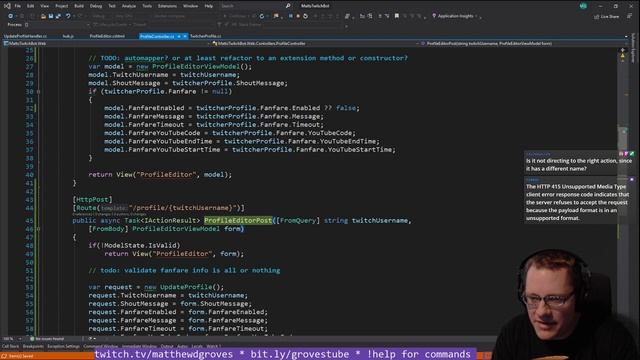Click the Item(s) Saved status bar text
Image resolution: width=640 pixels, height=360 pixels.
point(20,356)
